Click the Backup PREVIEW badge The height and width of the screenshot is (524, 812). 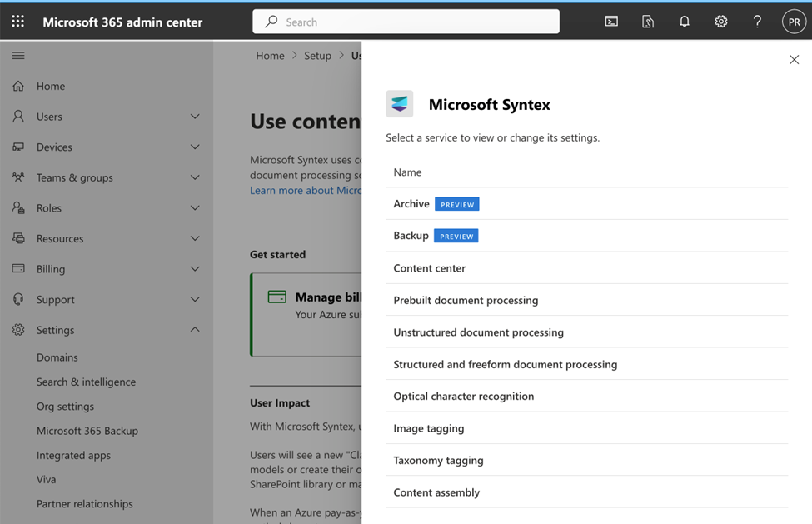coord(456,236)
